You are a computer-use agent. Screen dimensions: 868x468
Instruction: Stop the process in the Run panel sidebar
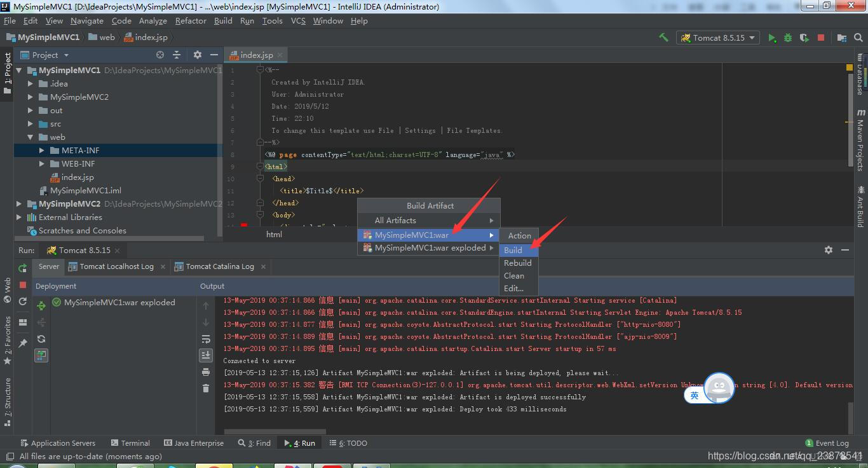coord(23,285)
